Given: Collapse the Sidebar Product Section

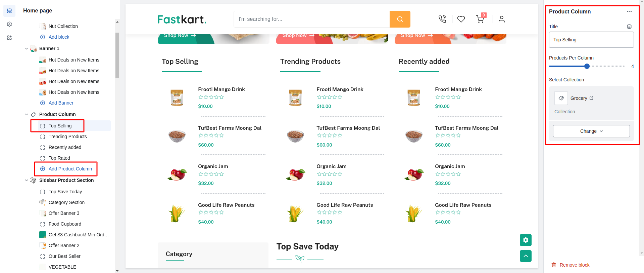Looking at the screenshot, I should (27, 180).
